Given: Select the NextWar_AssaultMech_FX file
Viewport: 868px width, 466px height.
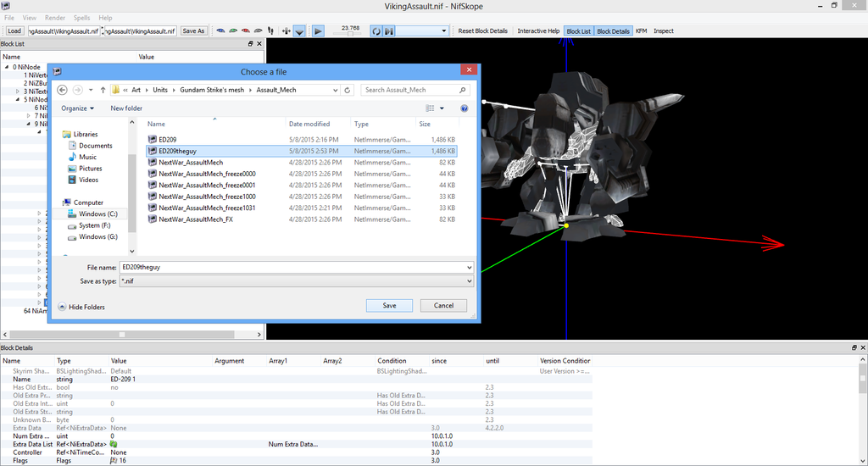Looking at the screenshot, I should (301, 219).
